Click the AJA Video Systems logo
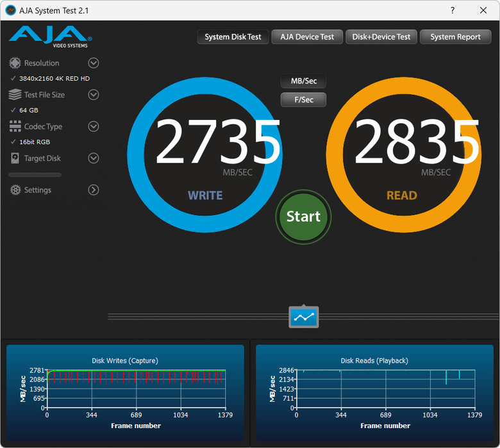This screenshot has height=448, width=500. tap(51, 37)
